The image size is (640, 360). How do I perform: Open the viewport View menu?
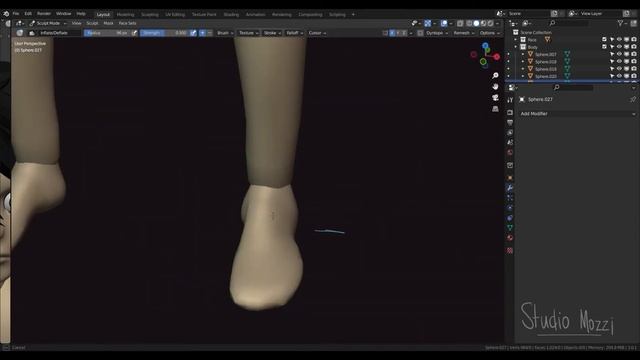[x=76, y=23]
